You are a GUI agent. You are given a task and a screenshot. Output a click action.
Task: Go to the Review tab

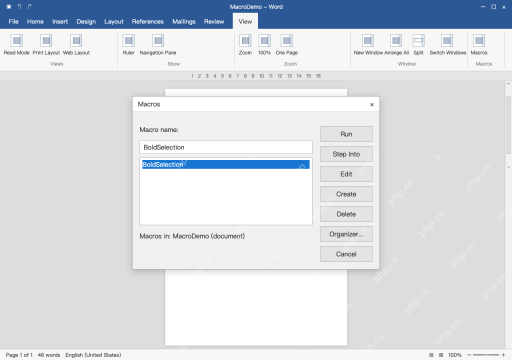click(214, 22)
